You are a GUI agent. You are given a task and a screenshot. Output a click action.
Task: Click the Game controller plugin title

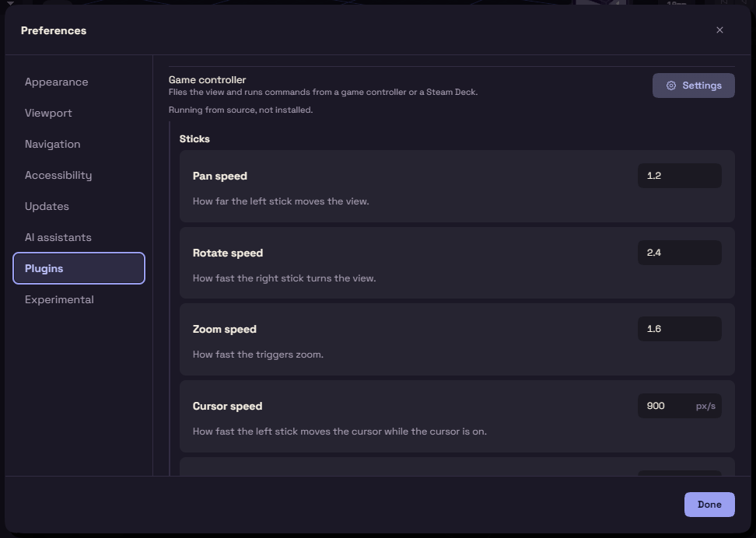208,80
